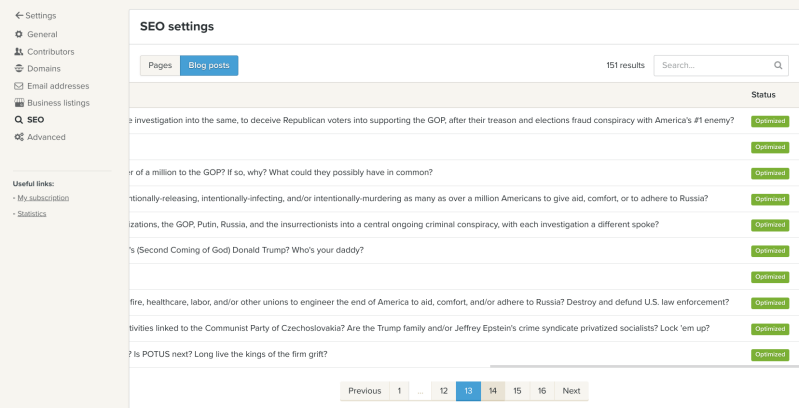
Task: Click the General gear icon
Action: point(19,34)
